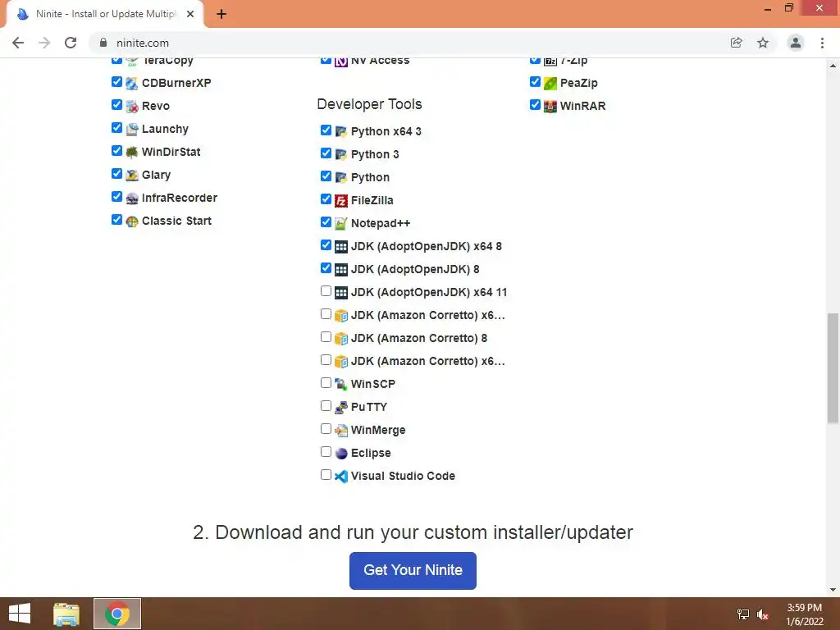Click the Glary utilities icon
The image size is (840, 630).
point(132,176)
